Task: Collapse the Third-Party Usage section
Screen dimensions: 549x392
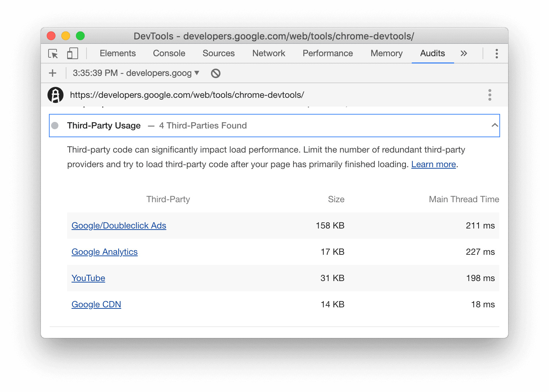Action: pyautogui.click(x=495, y=125)
